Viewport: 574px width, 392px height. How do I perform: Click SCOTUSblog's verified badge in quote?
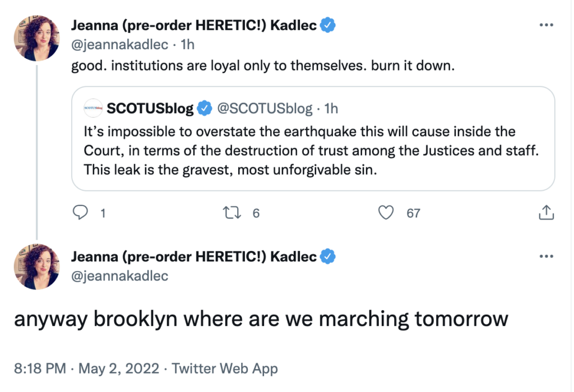point(205,108)
